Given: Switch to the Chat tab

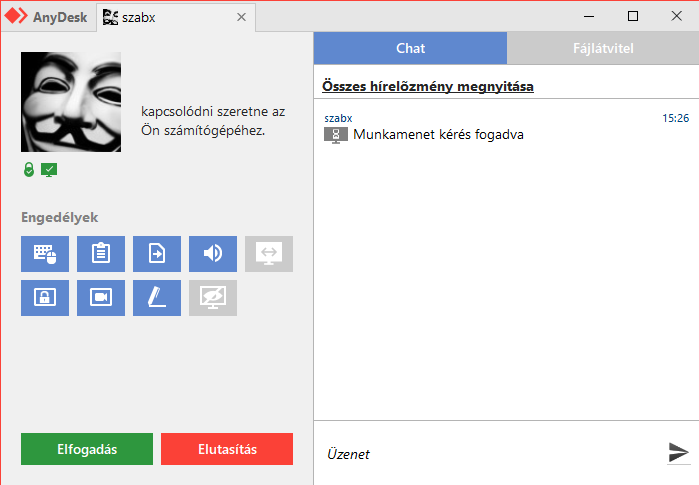Looking at the screenshot, I should tap(411, 48).
